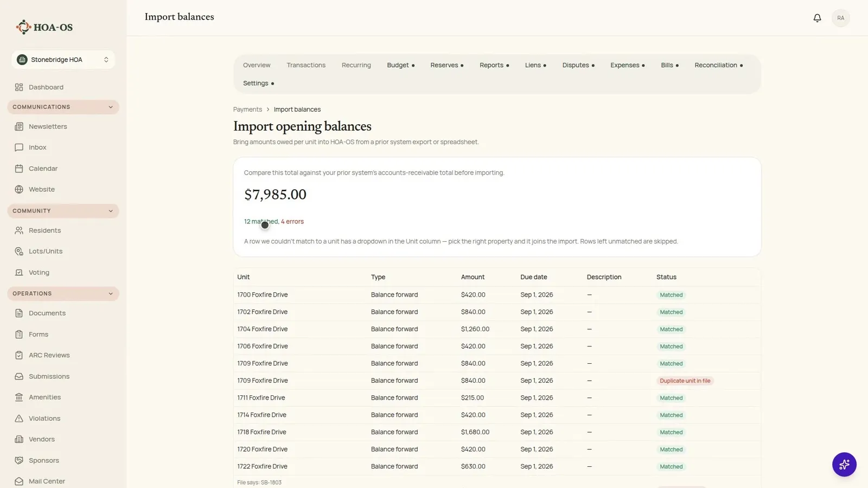Open the Liens tab

pos(535,65)
